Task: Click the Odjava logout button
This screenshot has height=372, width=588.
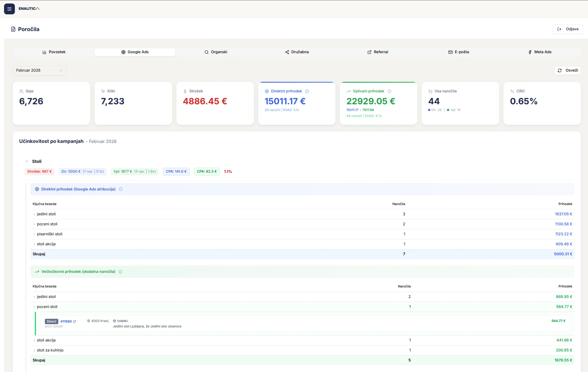Action: 568,29
